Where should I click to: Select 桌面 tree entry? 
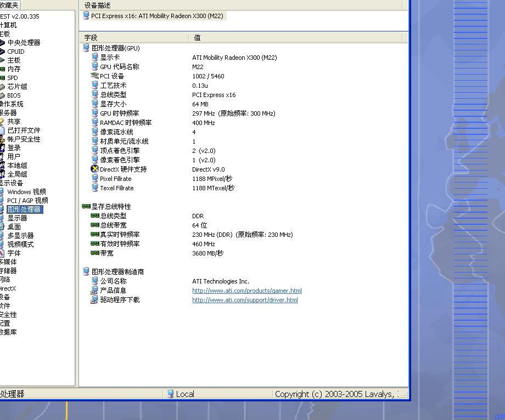click(14, 227)
